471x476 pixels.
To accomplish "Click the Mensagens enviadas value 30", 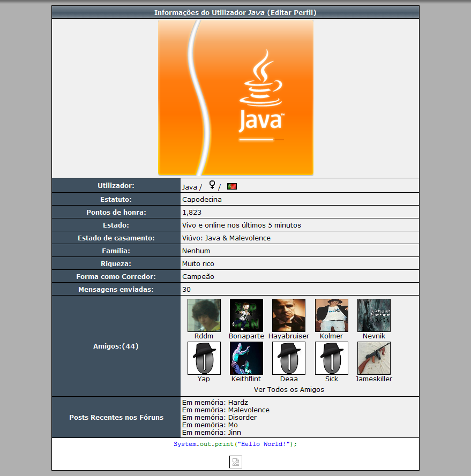I will pos(186,289).
